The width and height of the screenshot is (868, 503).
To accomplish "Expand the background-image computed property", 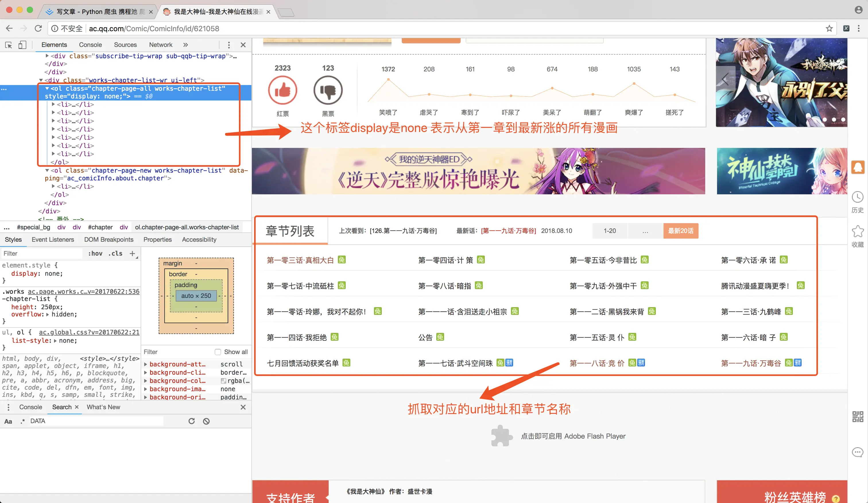I will [145, 389].
